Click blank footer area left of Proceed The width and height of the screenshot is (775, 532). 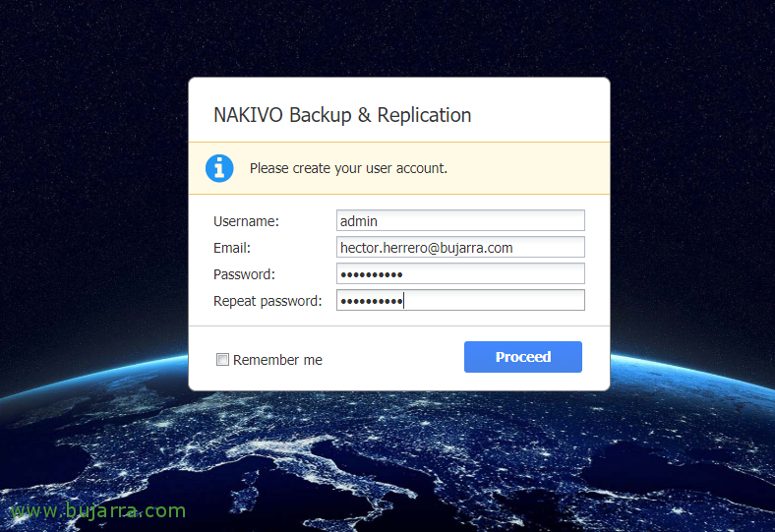pos(393,358)
